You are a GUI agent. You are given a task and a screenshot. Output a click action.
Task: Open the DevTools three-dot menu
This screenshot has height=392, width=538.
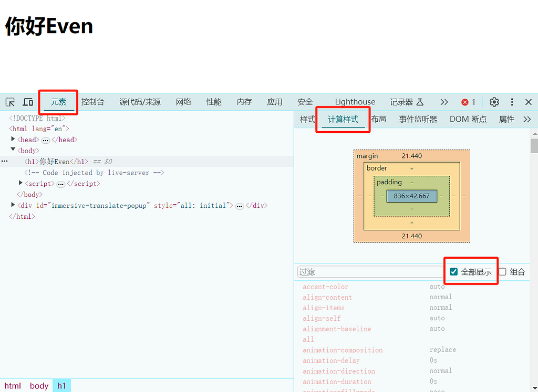pyautogui.click(x=512, y=102)
